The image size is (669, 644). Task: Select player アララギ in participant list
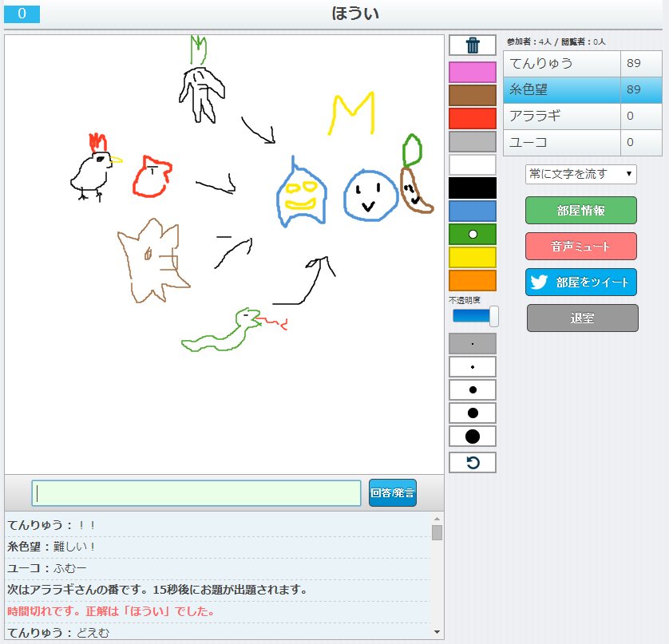(x=583, y=117)
